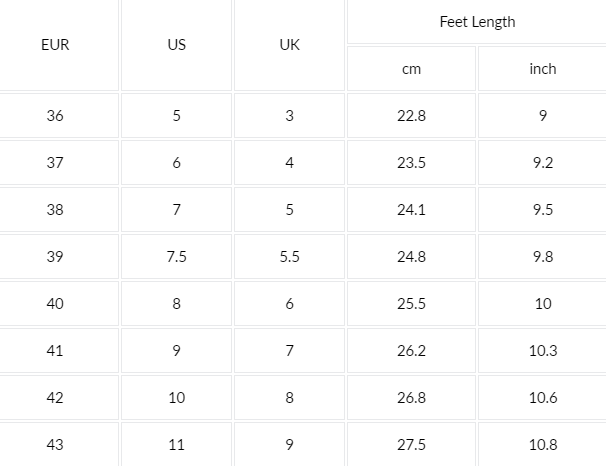Select the 22.8 cm cell
Viewport: 606px width, 466px height.
click(411, 116)
